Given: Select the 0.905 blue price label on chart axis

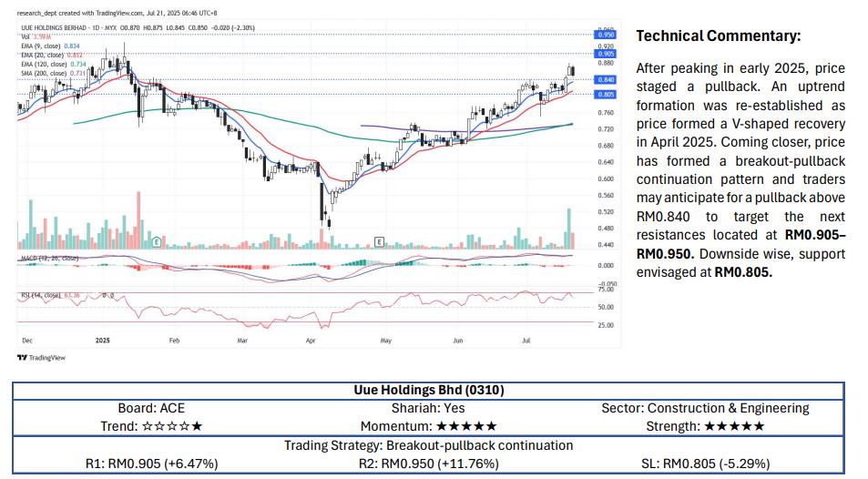Looking at the screenshot, I should coord(607,54).
